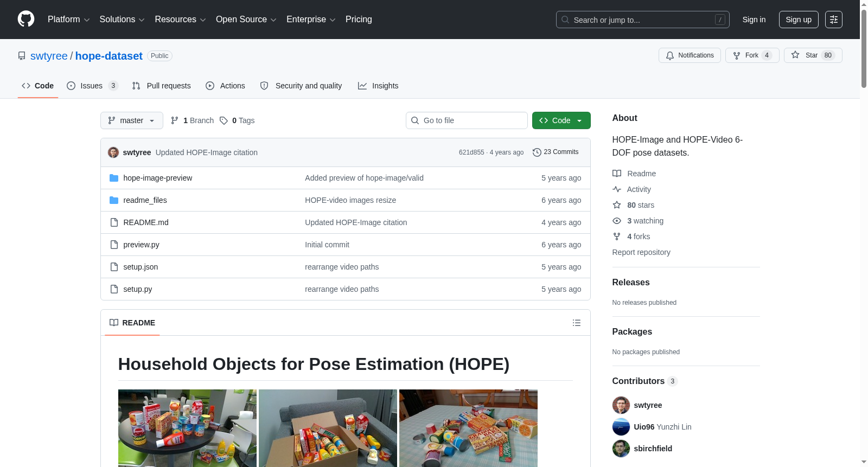Image resolution: width=868 pixels, height=467 pixels.
Task: Click the outline icon in README header
Action: (577, 323)
